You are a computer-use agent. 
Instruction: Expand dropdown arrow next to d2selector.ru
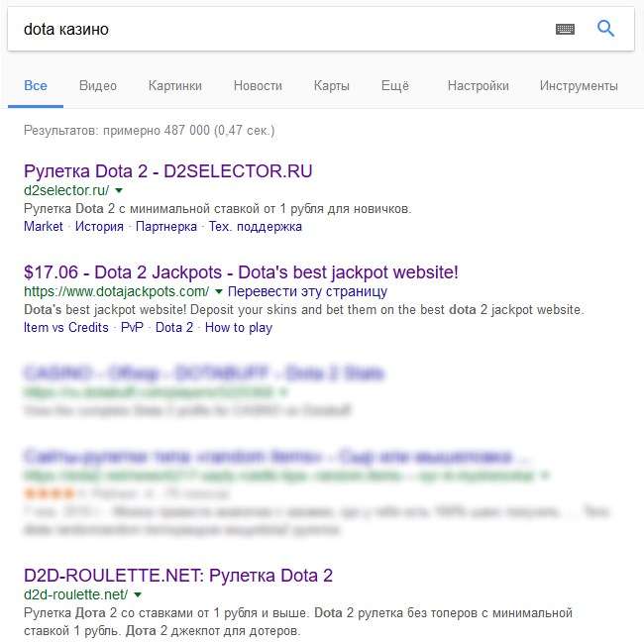pos(119,189)
